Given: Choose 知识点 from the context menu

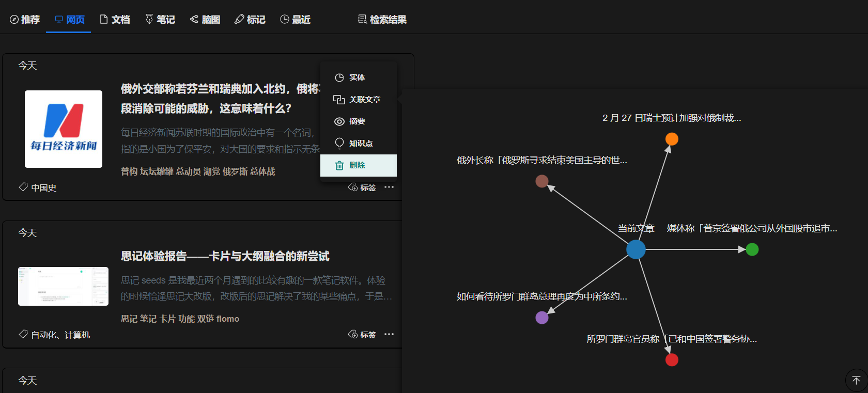Looking at the screenshot, I should [x=359, y=143].
